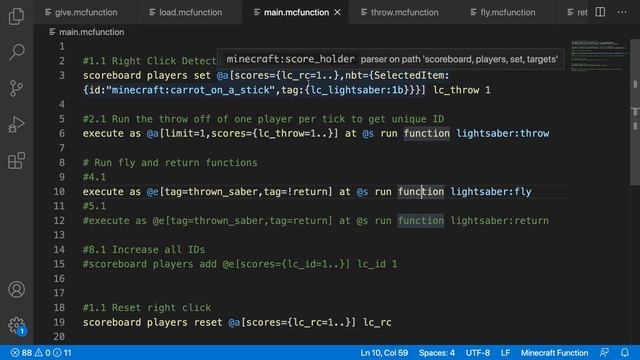Click the warnings count in the status bar
Image resolution: width=640 pixels, height=360 pixels.
click(42, 353)
